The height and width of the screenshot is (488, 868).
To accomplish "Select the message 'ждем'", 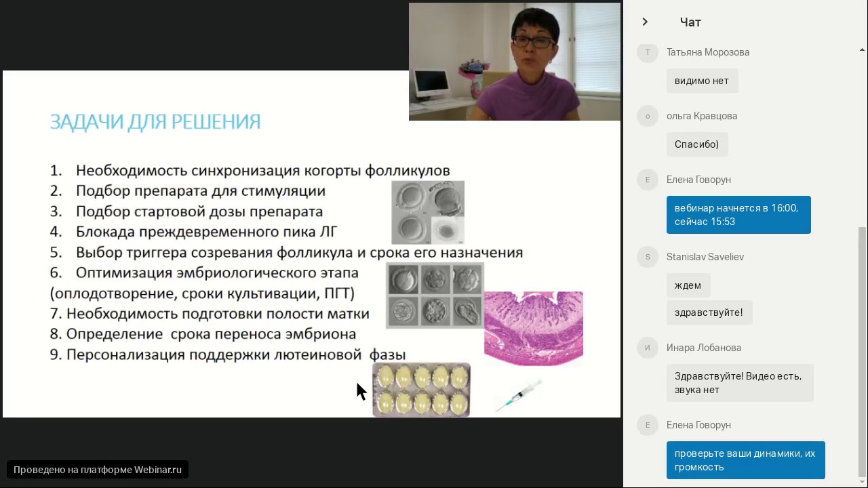I will (688, 285).
